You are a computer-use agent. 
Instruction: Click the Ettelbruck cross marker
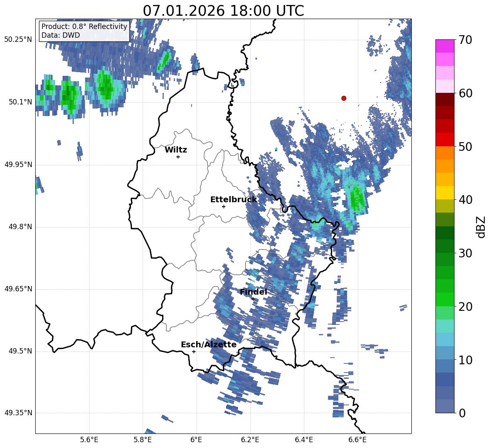pyautogui.click(x=224, y=206)
